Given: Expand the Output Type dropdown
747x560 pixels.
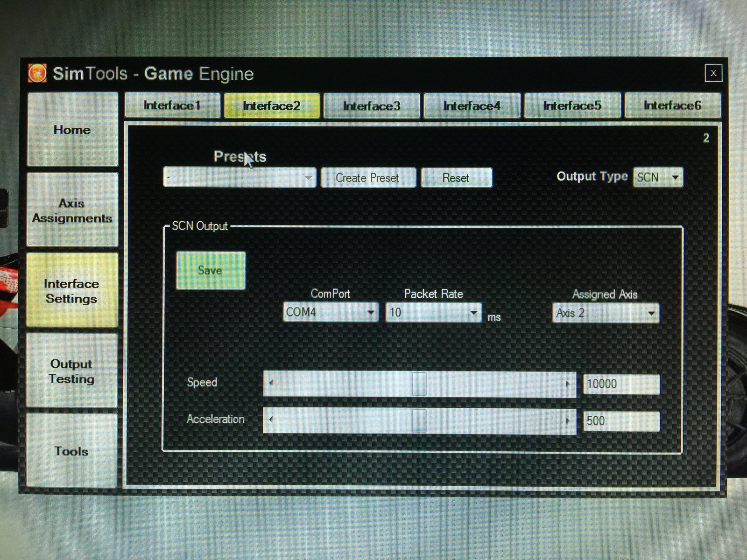Looking at the screenshot, I should pos(658,177).
